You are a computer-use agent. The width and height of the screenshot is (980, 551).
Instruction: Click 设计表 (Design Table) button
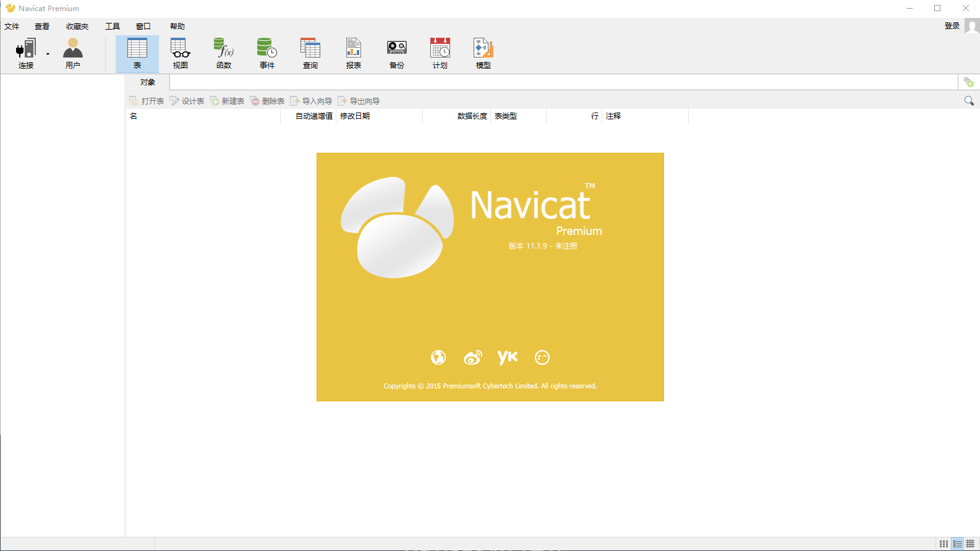point(187,101)
